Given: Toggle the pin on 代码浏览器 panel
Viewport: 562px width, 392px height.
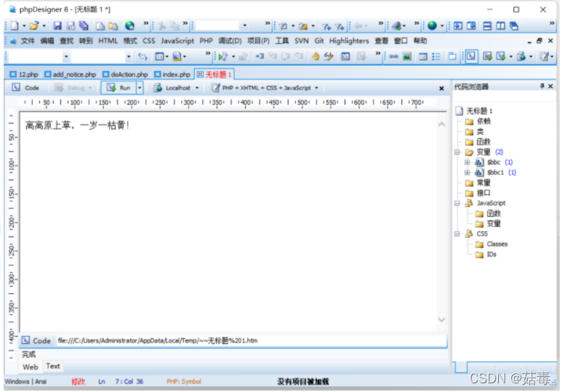Looking at the screenshot, I should (x=542, y=86).
